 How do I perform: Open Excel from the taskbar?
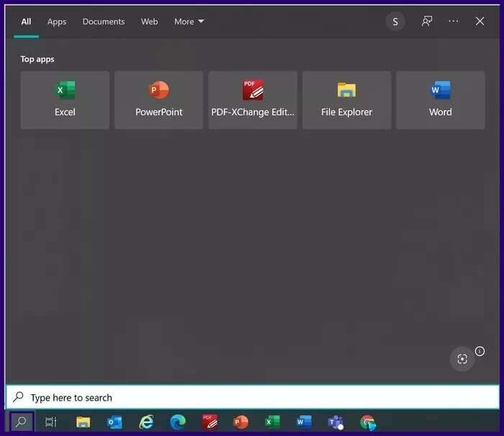tap(273, 422)
